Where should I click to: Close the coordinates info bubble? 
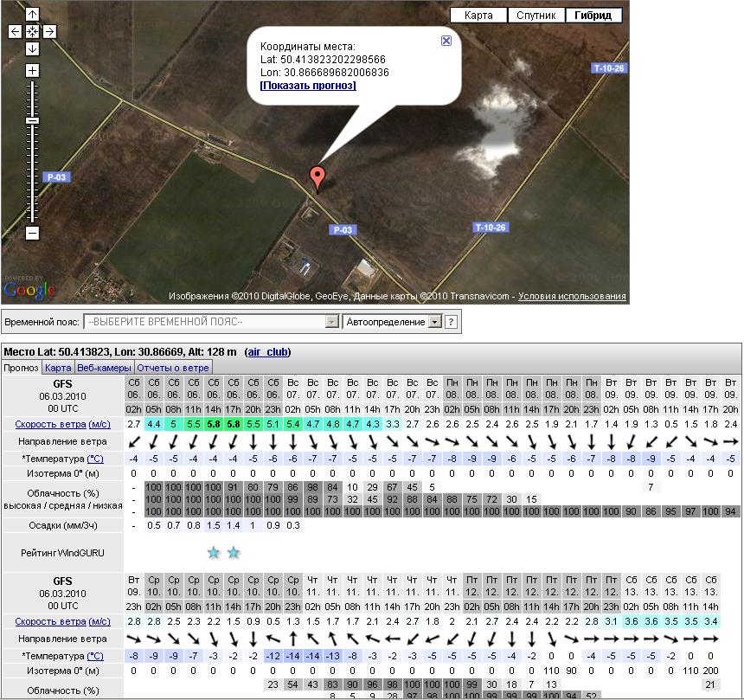click(x=446, y=41)
